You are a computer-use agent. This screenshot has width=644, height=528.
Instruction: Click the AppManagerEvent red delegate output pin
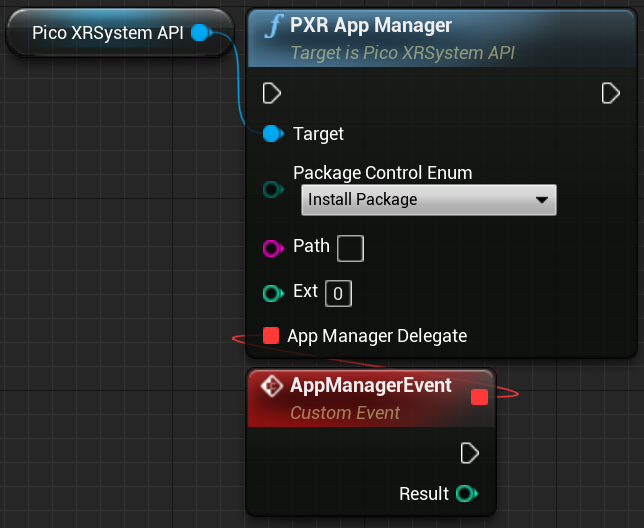[x=479, y=397]
